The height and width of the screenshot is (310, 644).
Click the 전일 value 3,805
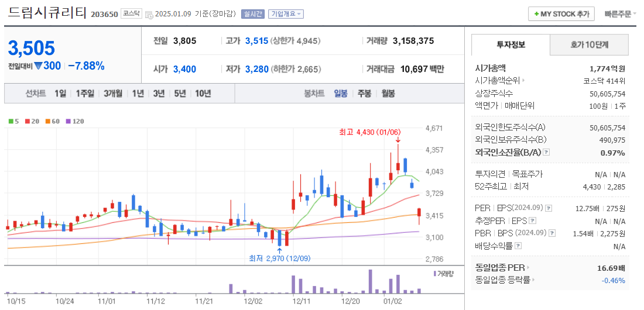[x=185, y=40]
